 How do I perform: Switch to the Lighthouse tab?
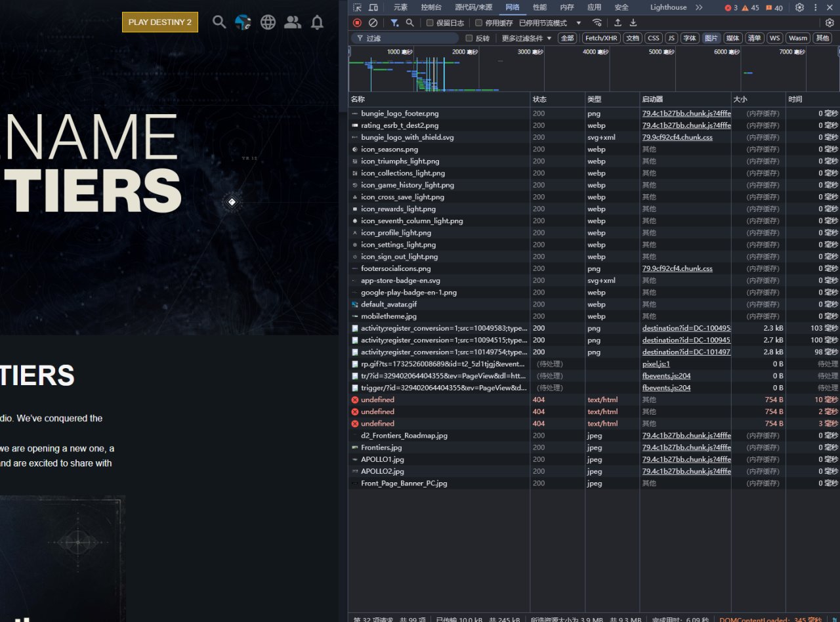pyautogui.click(x=668, y=7)
